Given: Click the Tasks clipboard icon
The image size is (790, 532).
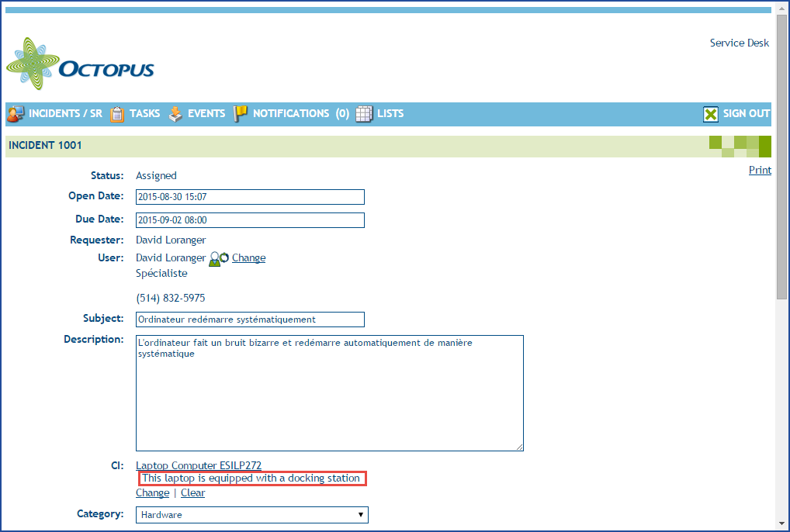Looking at the screenshot, I should pos(117,114).
